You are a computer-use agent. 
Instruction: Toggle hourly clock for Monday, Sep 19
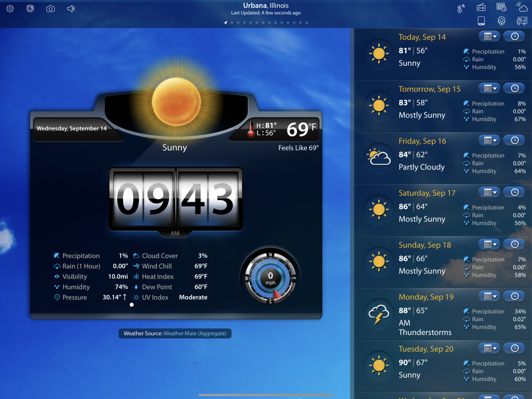[x=514, y=296]
